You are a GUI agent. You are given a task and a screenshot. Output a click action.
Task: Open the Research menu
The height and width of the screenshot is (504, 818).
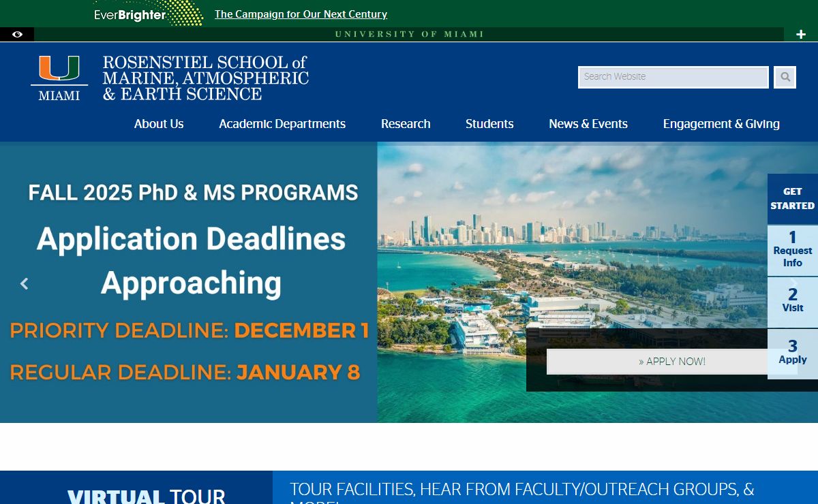click(406, 124)
